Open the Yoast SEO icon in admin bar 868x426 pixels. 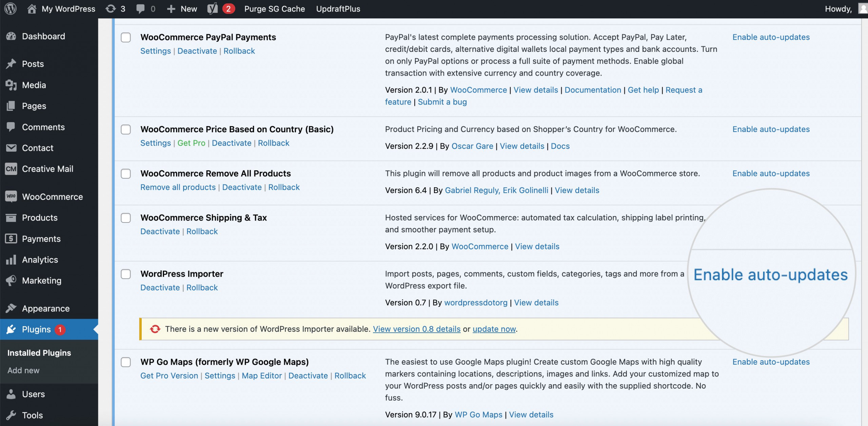click(x=213, y=9)
